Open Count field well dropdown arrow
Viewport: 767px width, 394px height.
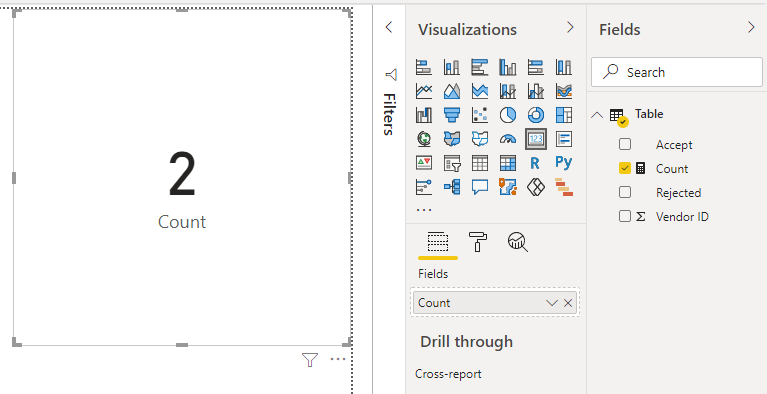[552, 303]
